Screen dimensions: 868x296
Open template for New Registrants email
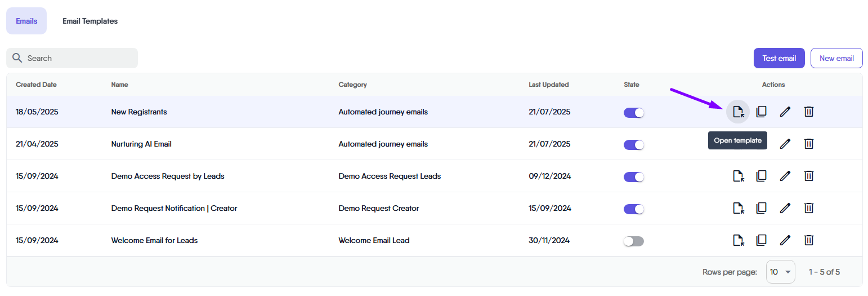tap(737, 112)
